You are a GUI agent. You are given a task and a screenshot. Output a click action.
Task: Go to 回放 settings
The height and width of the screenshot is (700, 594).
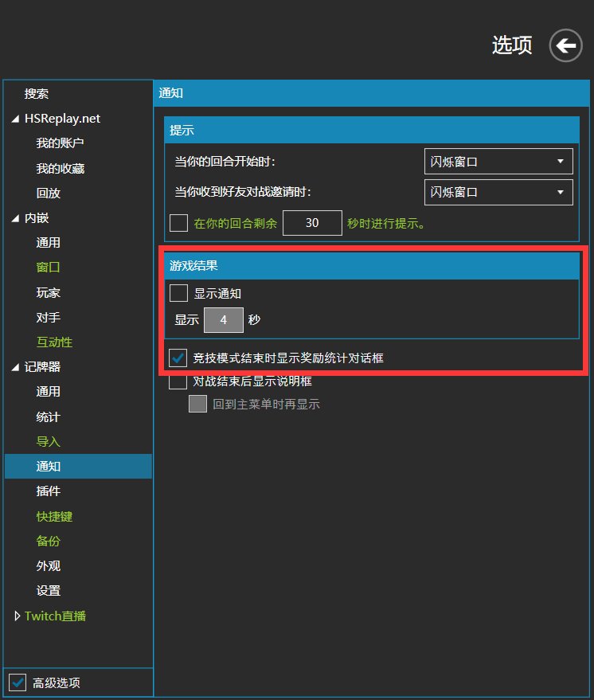pos(48,193)
